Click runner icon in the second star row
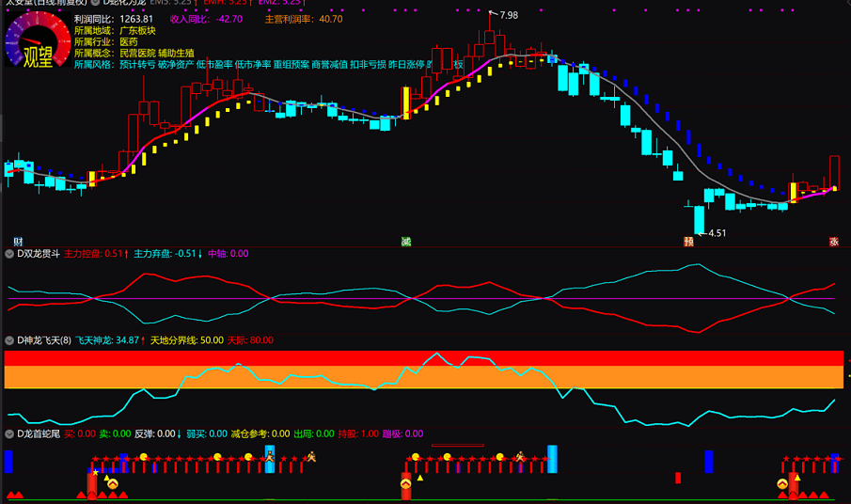Viewport: 851px width, 504px height. tap(520, 457)
